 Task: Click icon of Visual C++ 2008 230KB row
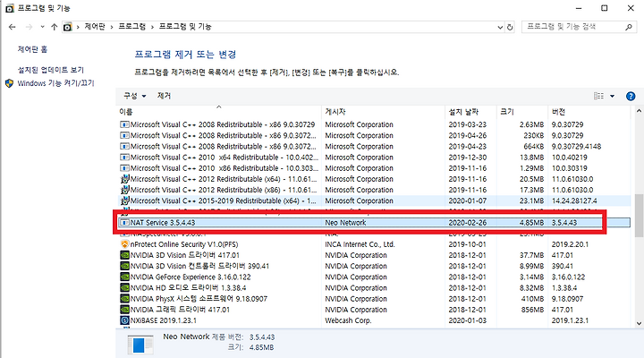[124, 135]
